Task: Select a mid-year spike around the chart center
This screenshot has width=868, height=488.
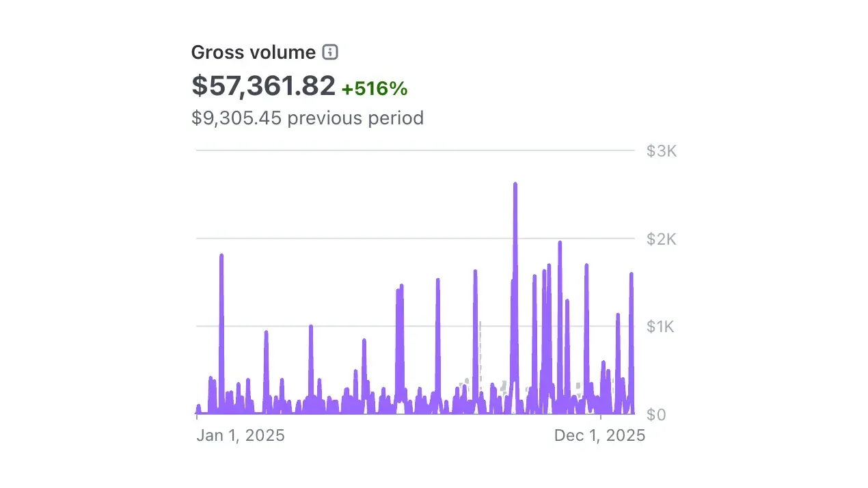Action: coord(437,308)
